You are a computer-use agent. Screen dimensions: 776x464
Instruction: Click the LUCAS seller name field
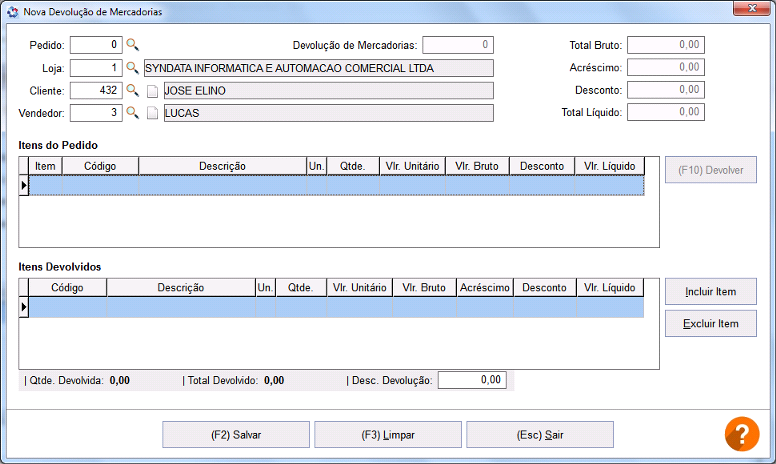click(329, 113)
